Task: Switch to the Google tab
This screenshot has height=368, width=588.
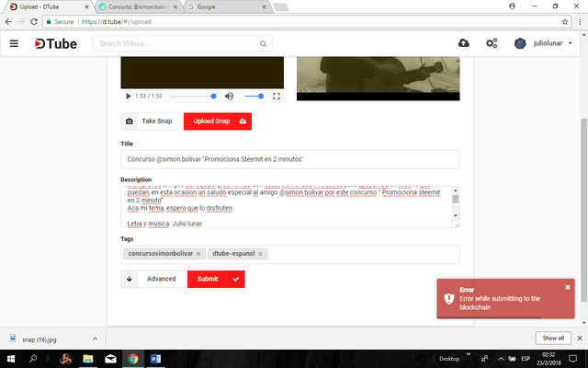Action: [x=226, y=6]
